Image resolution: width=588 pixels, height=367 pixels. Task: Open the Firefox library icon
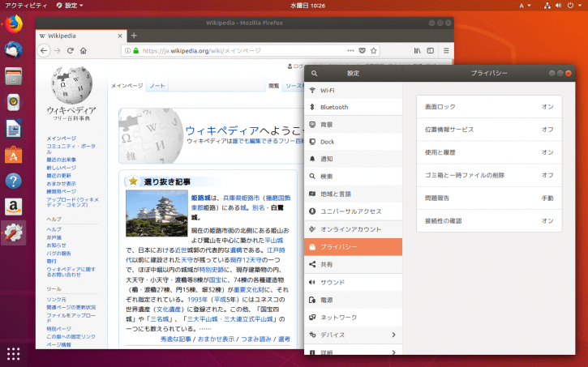point(418,50)
